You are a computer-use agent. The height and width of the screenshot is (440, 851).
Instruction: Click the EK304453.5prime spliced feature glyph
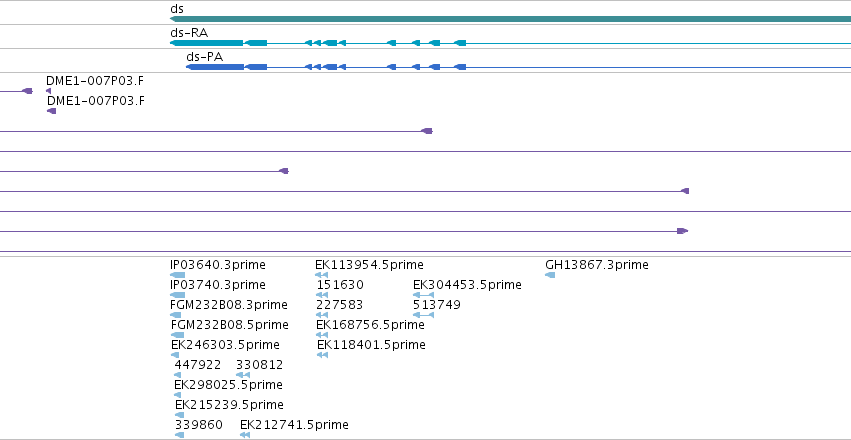pyautogui.click(x=423, y=295)
